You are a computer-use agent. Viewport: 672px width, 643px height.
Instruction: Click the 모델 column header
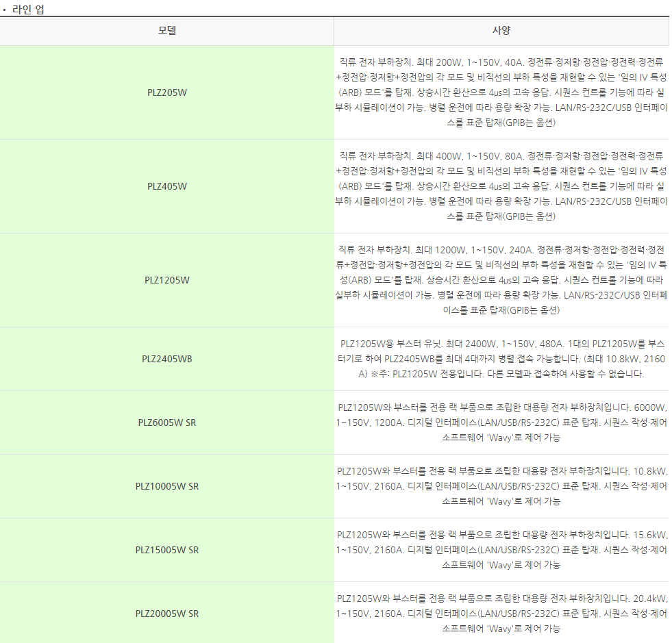166,31
